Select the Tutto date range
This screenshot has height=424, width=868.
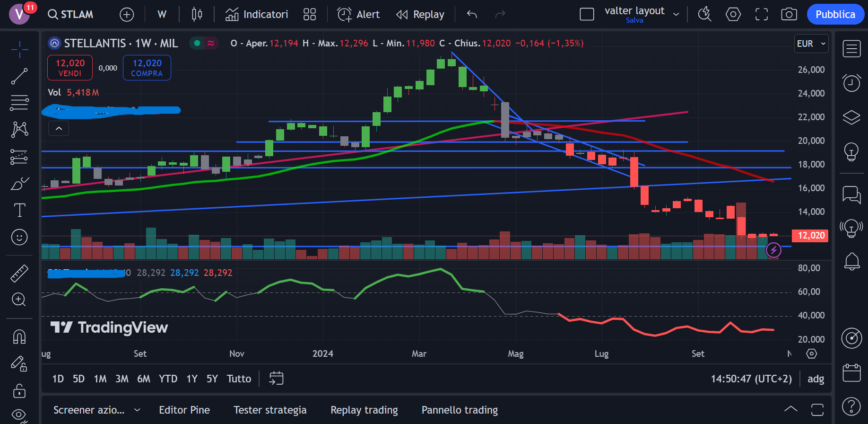pyautogui.click(x=239, y=379)
